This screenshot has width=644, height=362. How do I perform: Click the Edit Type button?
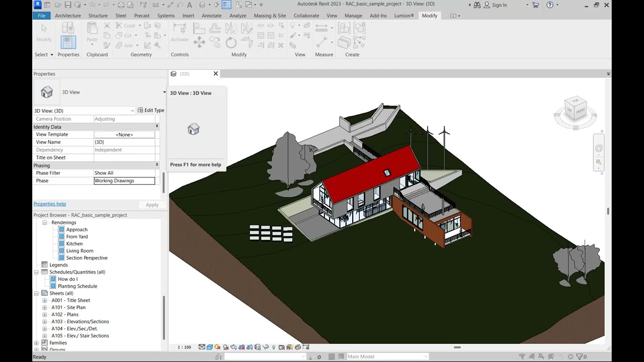pos(151,110)
